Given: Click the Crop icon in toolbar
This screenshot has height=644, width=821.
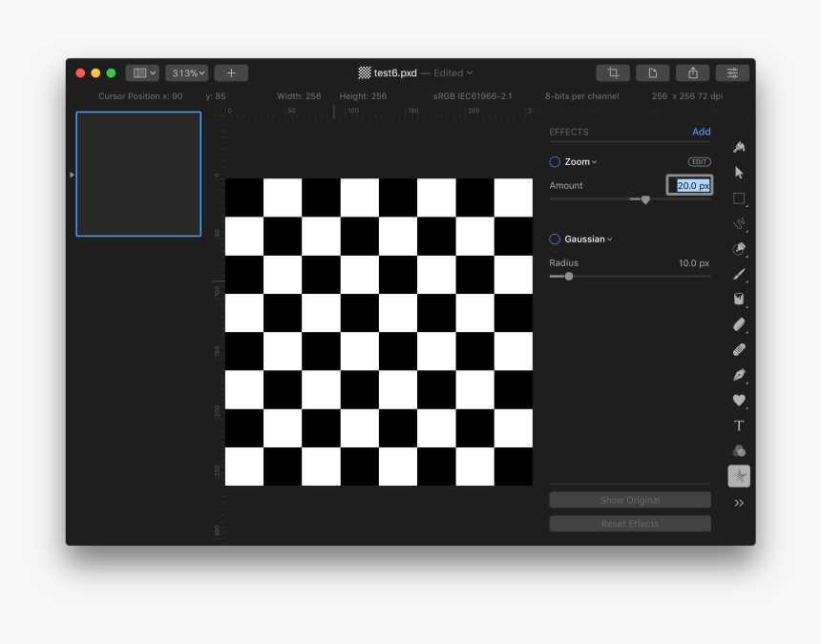Looking at the screenshot, I should (x=613, y=73).
